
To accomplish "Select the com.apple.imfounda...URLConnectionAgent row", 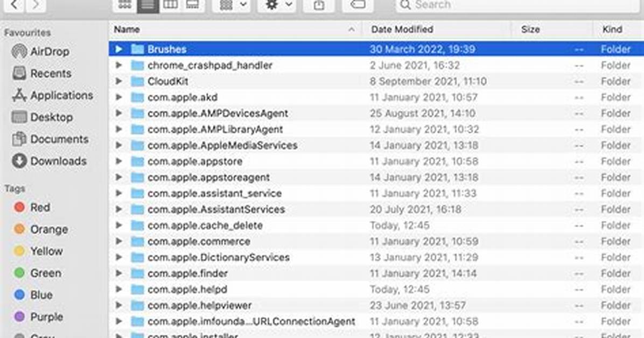I will click(x=376, y=321).
